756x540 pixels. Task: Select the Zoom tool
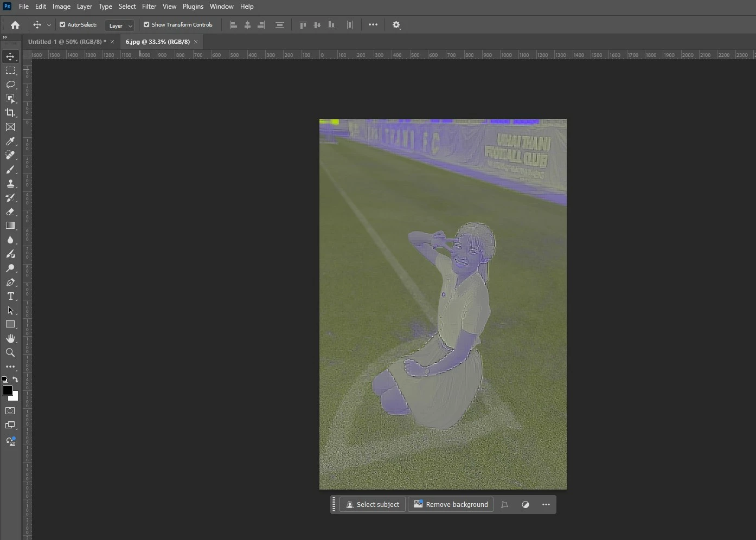10,352
